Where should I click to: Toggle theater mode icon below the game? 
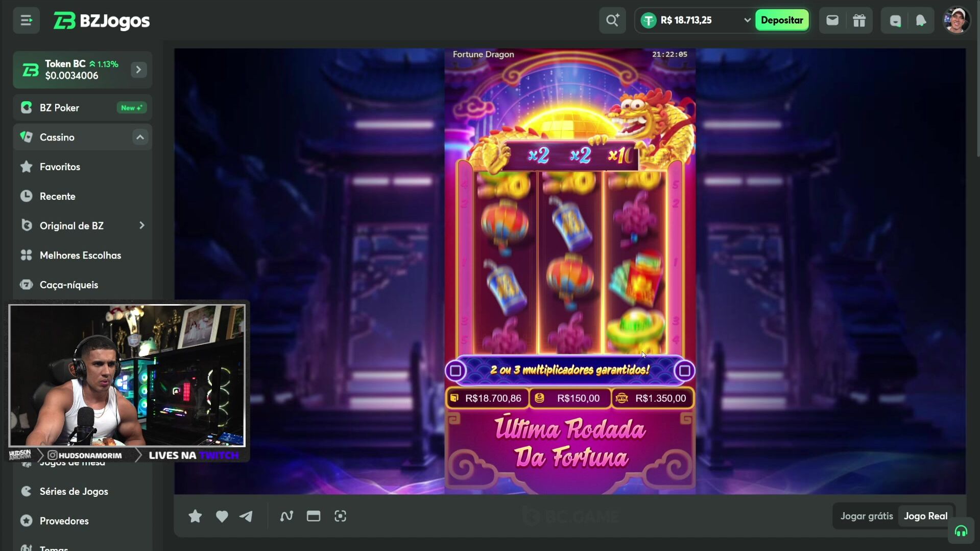(x=313, y=516)
